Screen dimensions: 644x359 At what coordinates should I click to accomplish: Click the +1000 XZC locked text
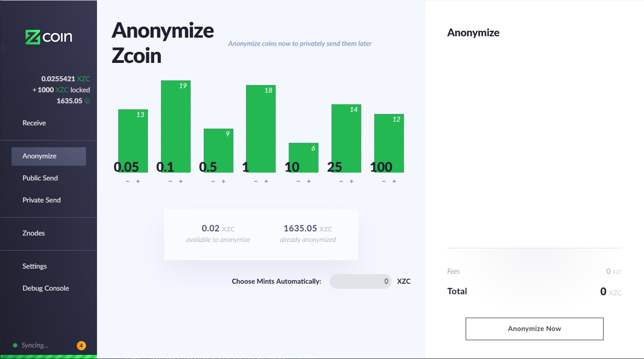61,90
